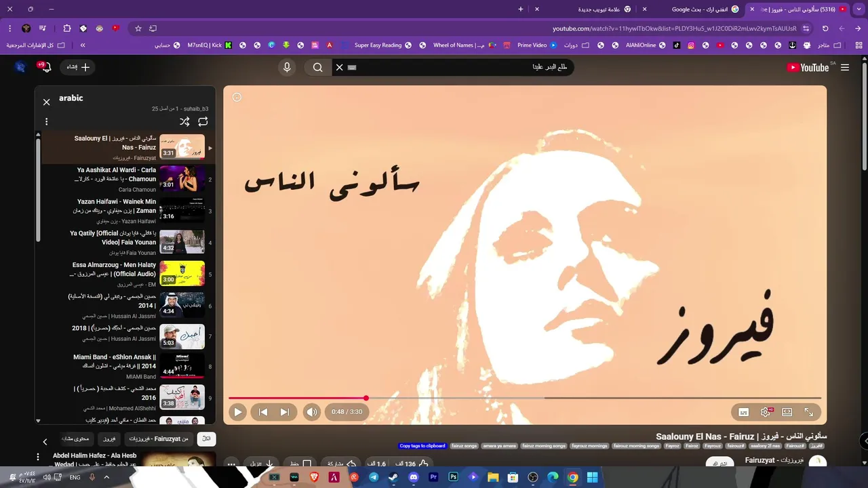Viewport: 868px width, 488px height.
Task: Open video player settings gear
Action: tap(766, 412)
